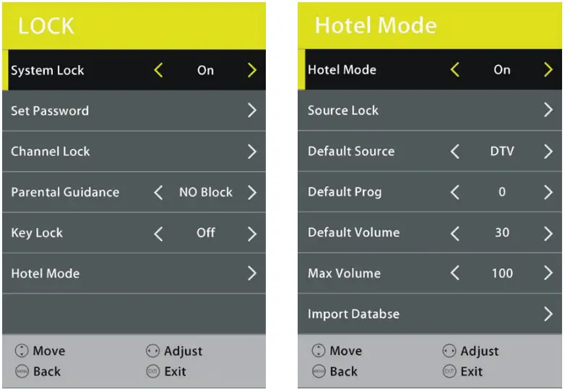Viewport: 565px width, 392px height.
Task: Click the Move icon in LOCK menu
Action: tap(21, 352)
